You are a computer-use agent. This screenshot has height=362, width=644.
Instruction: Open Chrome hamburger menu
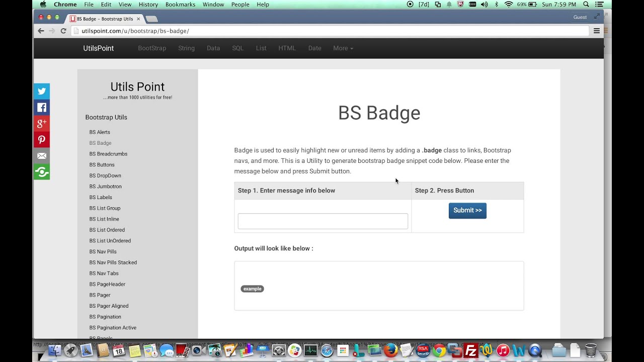click(597, 31)
